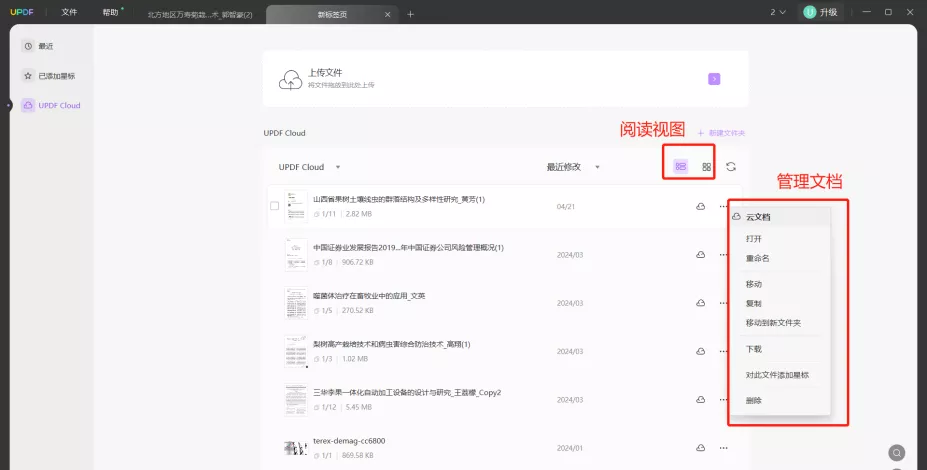Select file name 噬菌体治疗在畜牧业中的应用_文英
This screenshot has height=470, width=927.
tap(369, 296)
